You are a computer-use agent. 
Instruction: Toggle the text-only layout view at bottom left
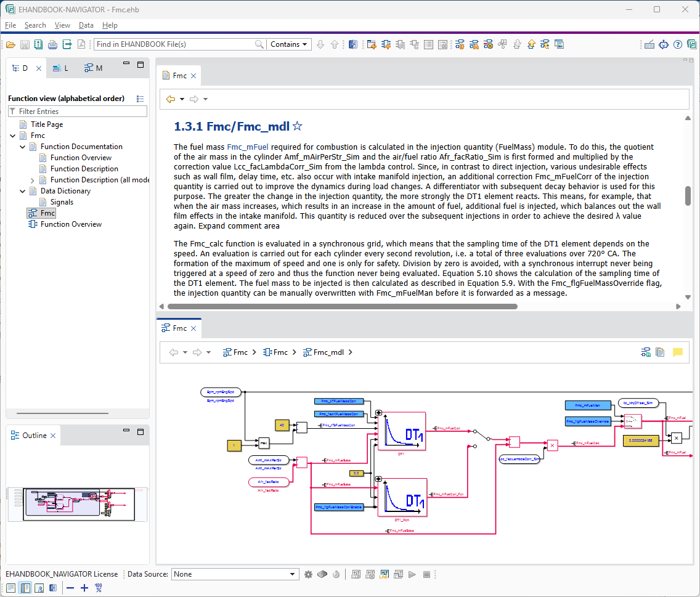[x=10, y=588]
